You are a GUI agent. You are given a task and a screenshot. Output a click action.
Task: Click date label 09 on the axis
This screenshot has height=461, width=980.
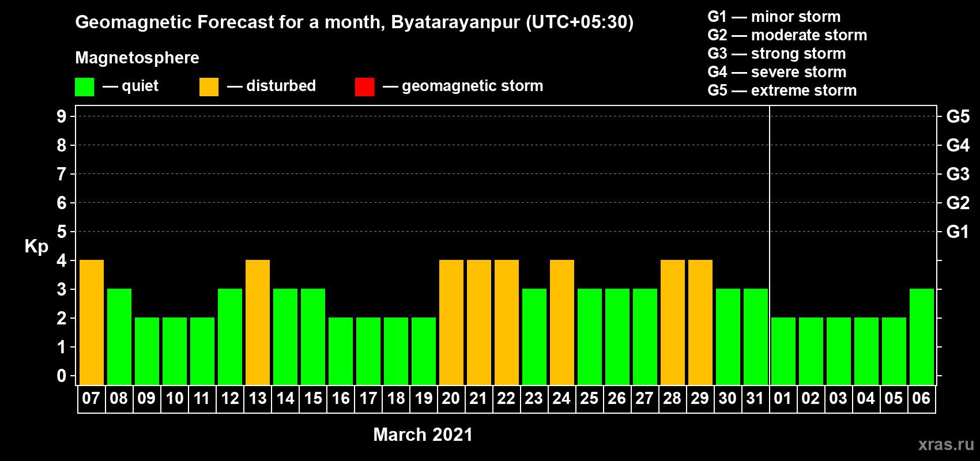point(146,399)
